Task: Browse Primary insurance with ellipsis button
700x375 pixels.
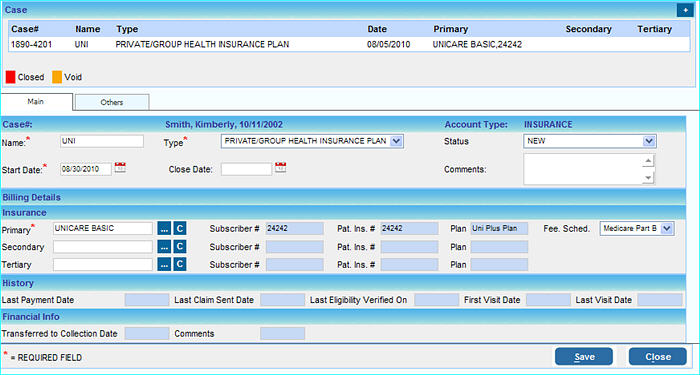Action: (x=164, y=229)
